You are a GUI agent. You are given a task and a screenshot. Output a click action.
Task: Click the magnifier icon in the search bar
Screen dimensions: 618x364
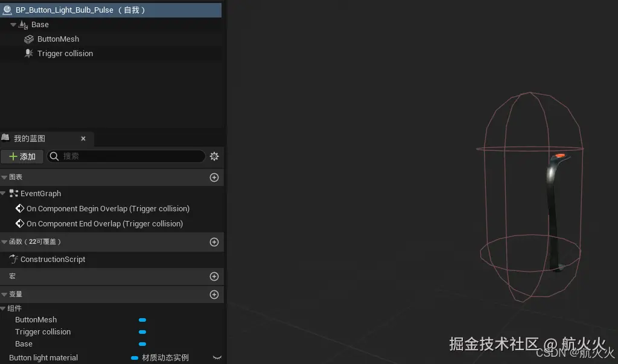[x=54, y=156]
